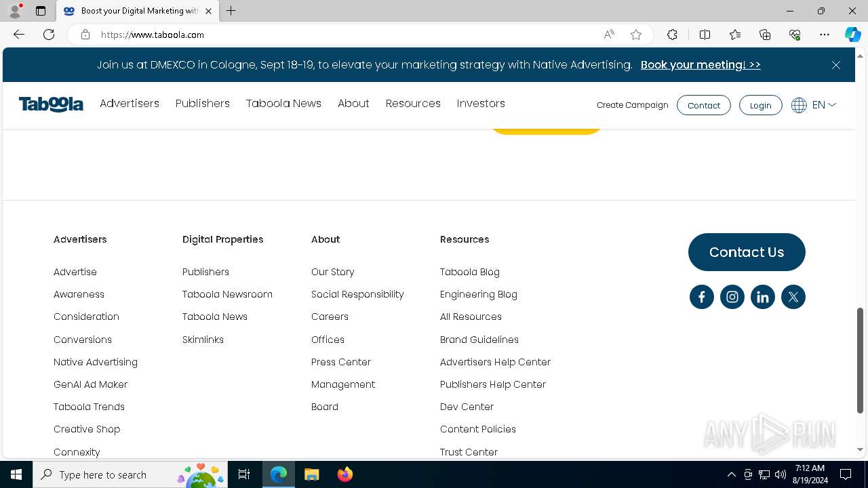
Task: Dismiss the DMEXCO announcement banner
Action: click(835, 65)
